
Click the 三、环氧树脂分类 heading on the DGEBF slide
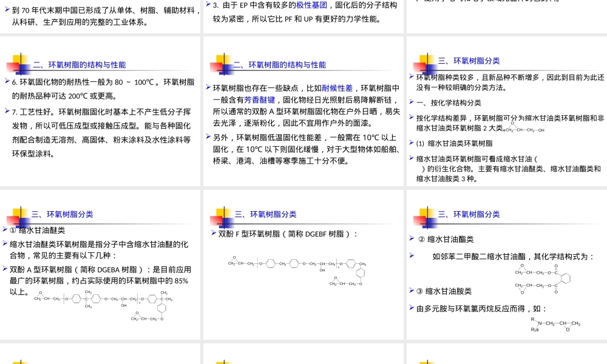(x=266, y=214)
